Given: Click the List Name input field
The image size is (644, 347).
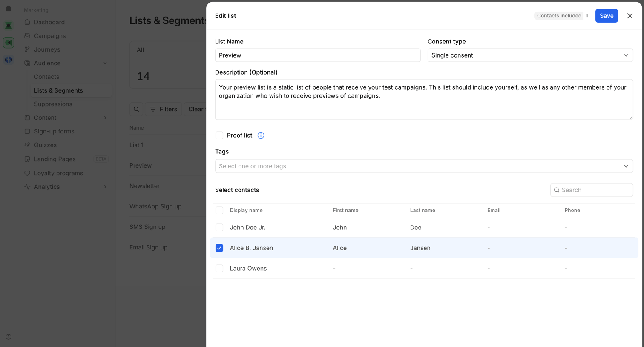Looking at the screenshot, I should pos(318,55).
